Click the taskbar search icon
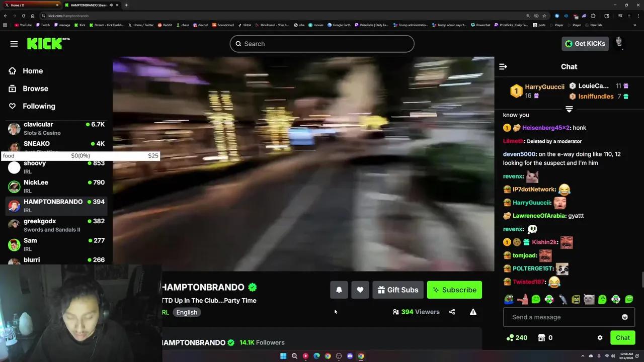This screenshot has height=362, width=644. tap(294, 356)
